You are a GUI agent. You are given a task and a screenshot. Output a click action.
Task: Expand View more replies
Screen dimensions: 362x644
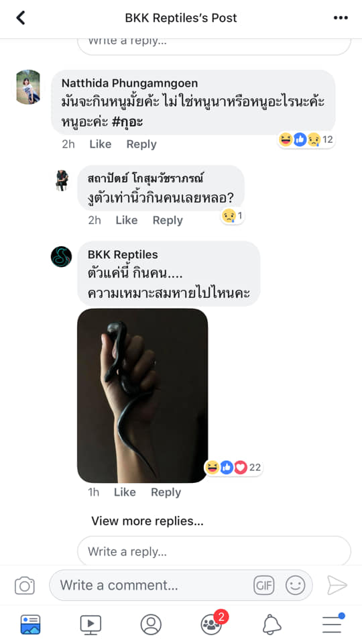point(147,521)
